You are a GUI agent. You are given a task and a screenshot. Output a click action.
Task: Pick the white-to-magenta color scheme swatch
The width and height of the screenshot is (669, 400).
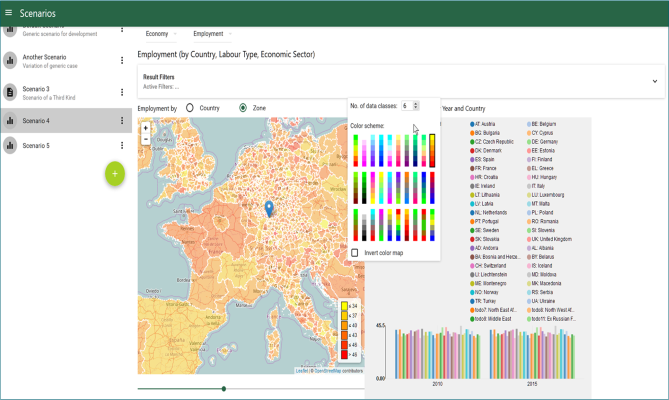point(364,151)
